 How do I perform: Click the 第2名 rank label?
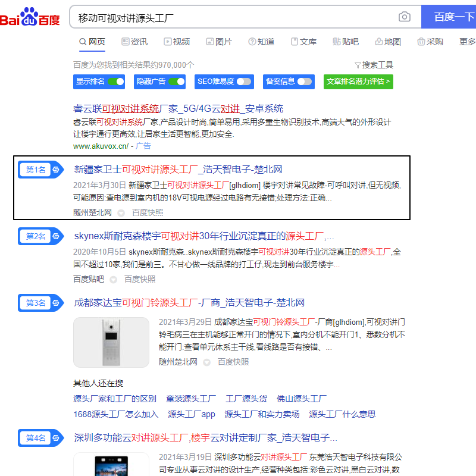[36, 236]
